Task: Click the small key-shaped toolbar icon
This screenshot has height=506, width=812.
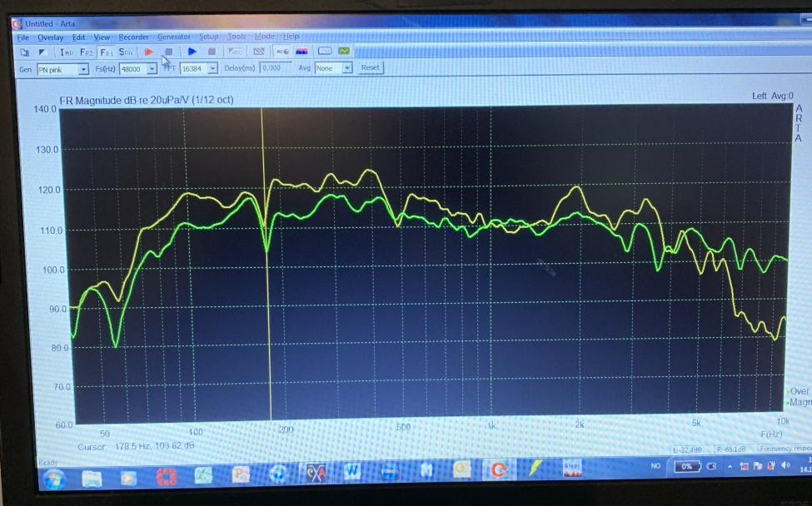Action: click(x=283, y=52)
